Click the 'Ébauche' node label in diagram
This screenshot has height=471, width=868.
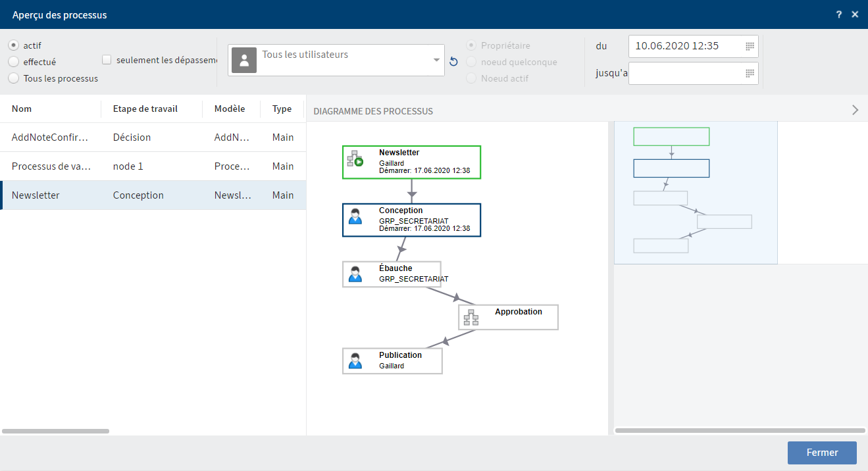(396, 268)
